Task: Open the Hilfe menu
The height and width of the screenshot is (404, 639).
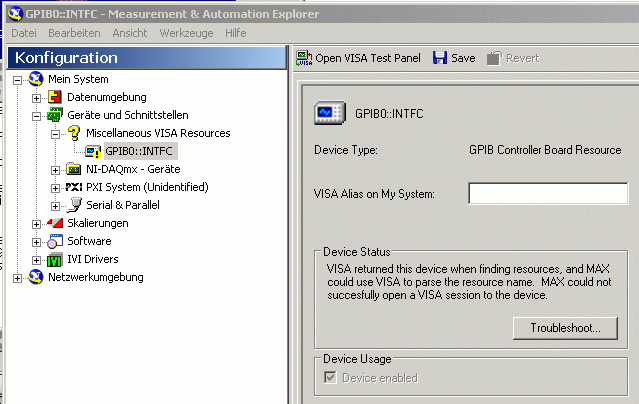Action: coord(236,33)
